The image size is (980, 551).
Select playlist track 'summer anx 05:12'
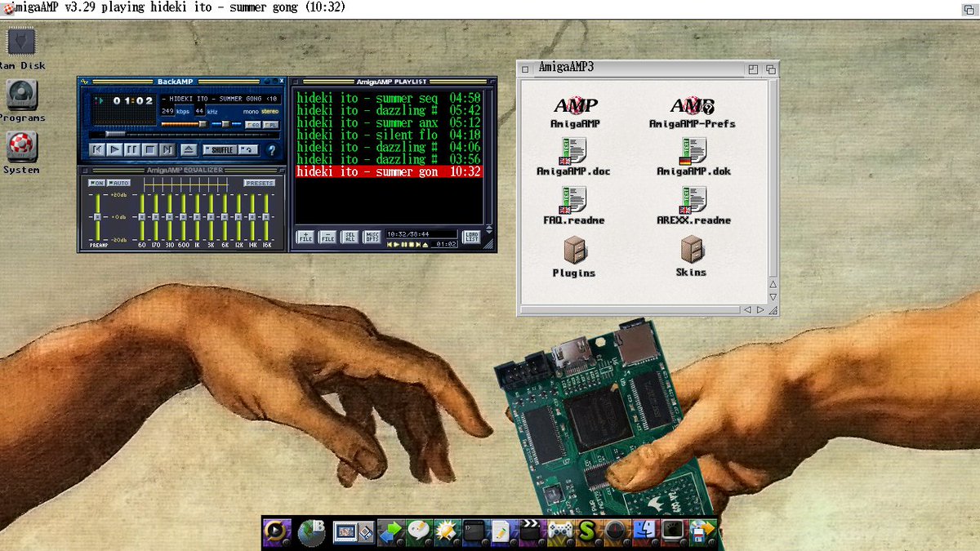point(389,122)
